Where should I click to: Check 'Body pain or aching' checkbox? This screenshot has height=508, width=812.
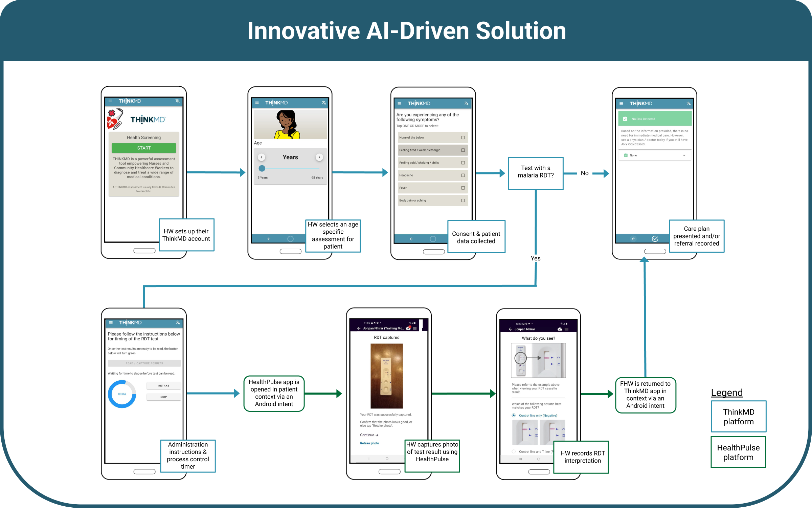tap(463, 200)
